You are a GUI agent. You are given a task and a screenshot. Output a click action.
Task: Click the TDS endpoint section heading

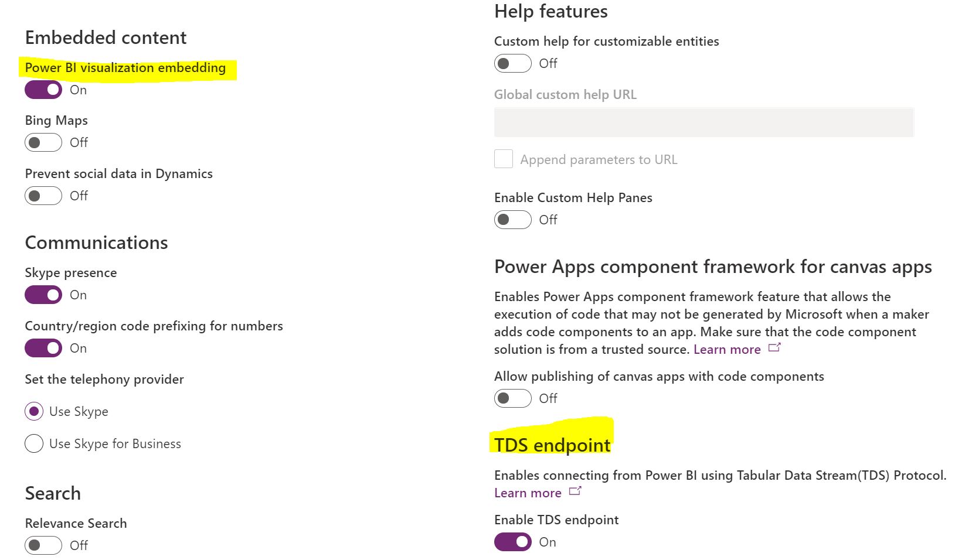(x=552, y=445)
